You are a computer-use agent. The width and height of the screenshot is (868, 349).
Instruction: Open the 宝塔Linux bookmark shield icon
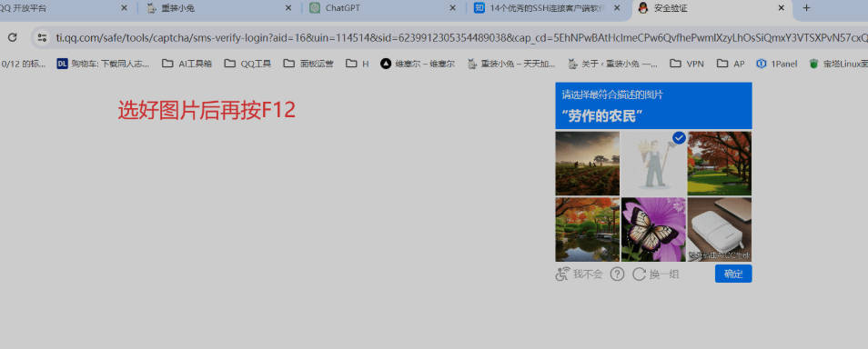tap(813, 64)
